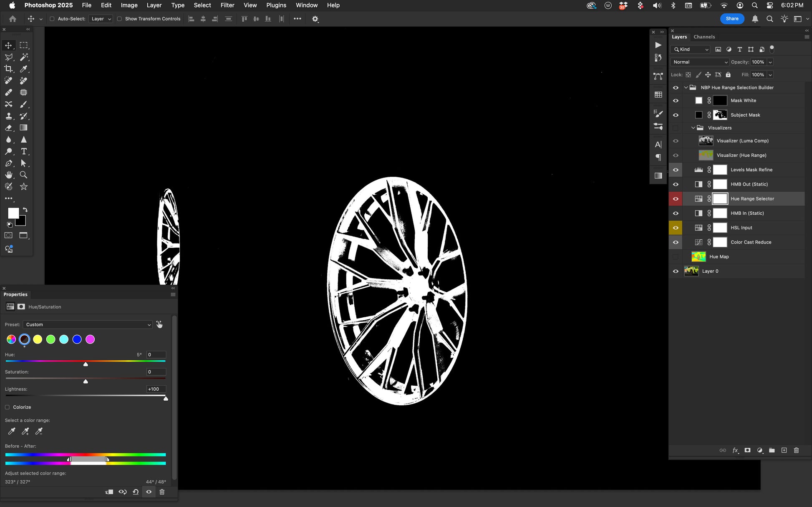This screenshot has height=507, width=812.
Task: Select the Rectangular Marquee tool
Action: pos(24,45)
